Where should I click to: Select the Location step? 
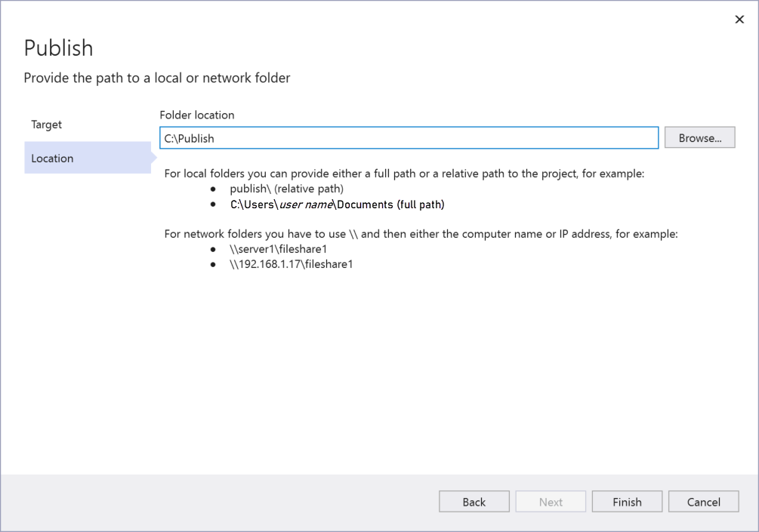pos(52,158)
